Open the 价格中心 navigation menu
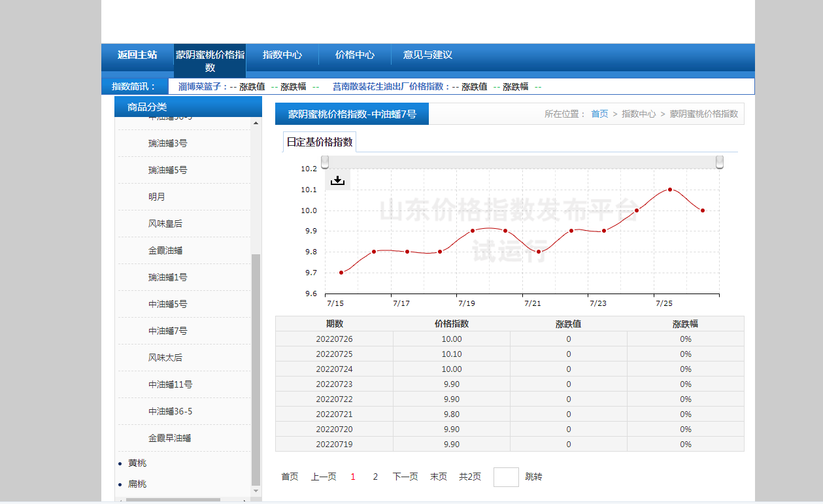 [x=355, y=55]
